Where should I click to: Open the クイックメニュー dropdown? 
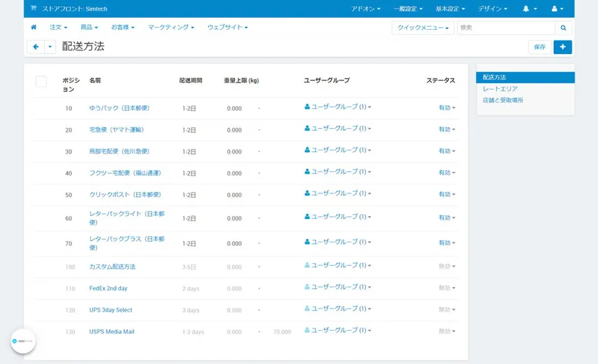423,28
